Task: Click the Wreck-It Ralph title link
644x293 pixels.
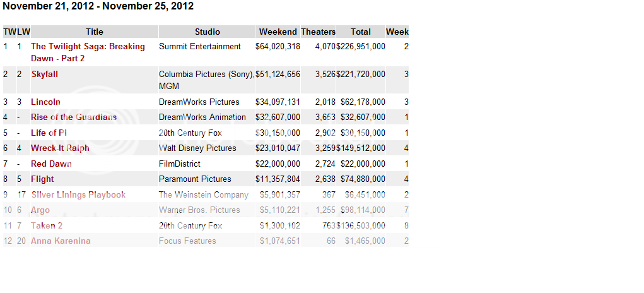Action: 60,148
